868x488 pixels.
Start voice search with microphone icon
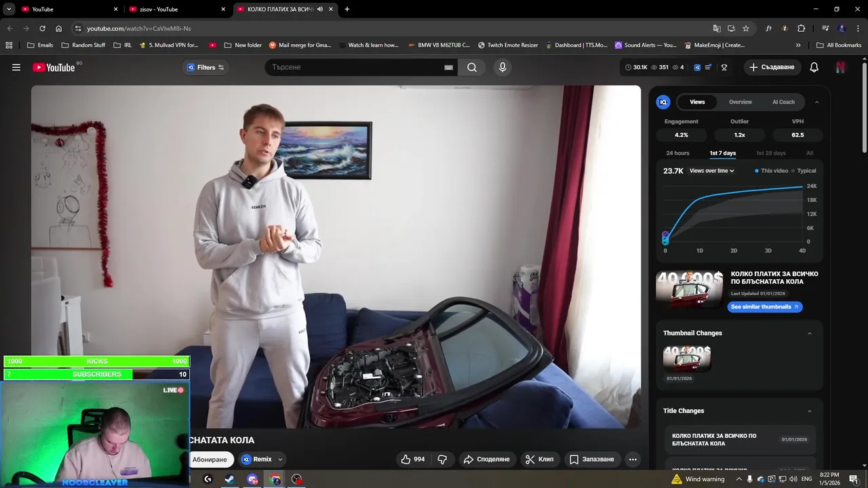502,67
